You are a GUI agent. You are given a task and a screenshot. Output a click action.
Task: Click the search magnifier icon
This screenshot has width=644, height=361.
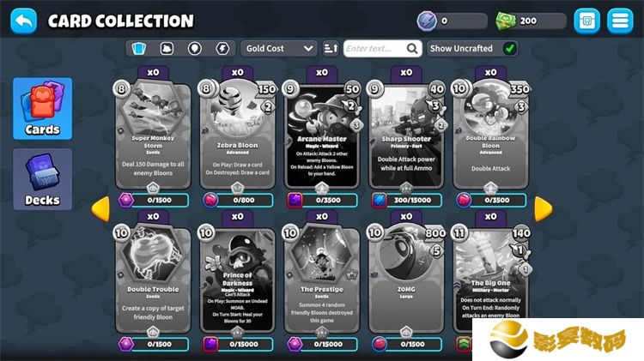(x=412, y=48)
